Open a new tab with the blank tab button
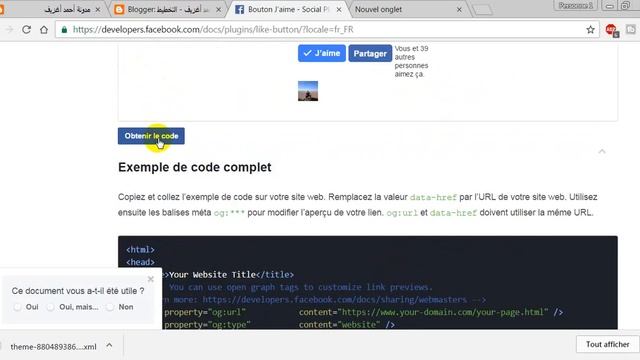Viewport: 640px width, 360px height. [482, 10]
